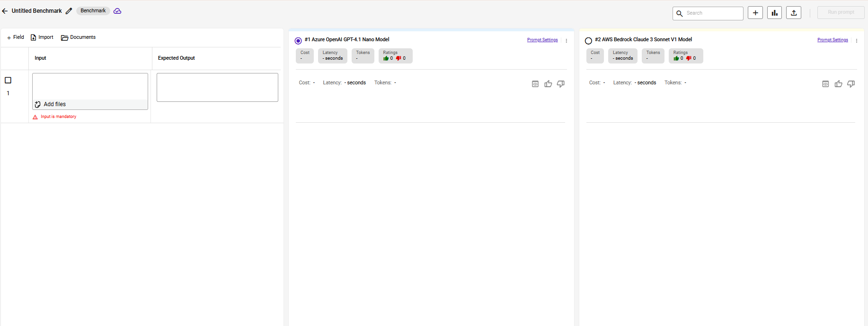Click Add files in the Input cell

click(51, 104)
